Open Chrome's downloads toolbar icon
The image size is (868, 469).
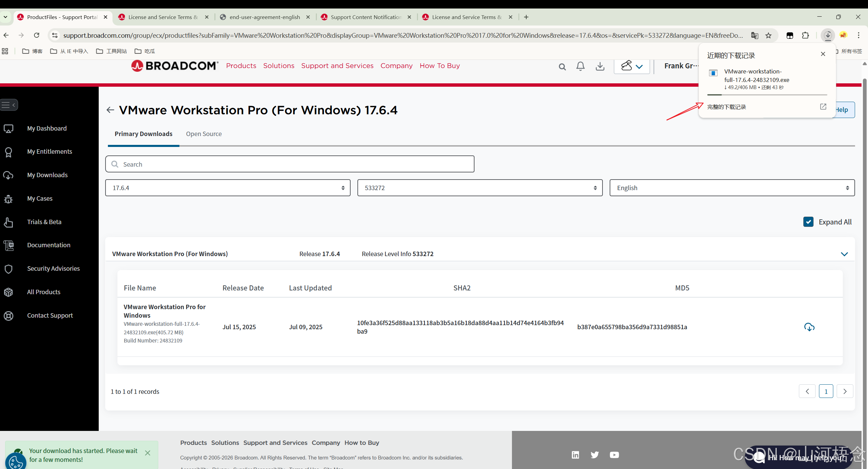(x=828, y=35)
